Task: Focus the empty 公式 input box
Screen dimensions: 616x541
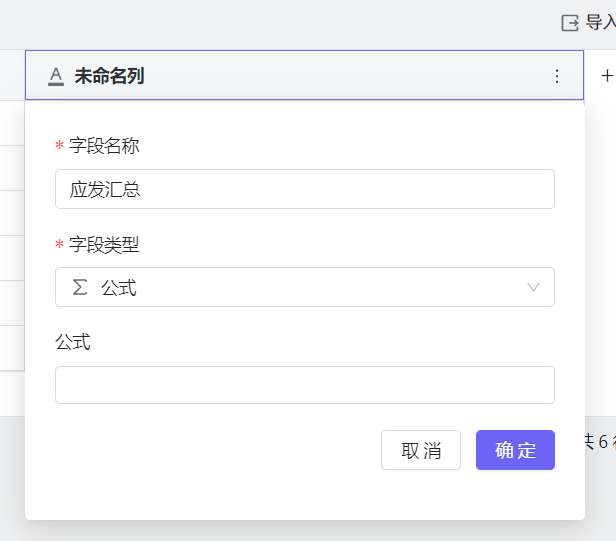Action: coord(304,385)
